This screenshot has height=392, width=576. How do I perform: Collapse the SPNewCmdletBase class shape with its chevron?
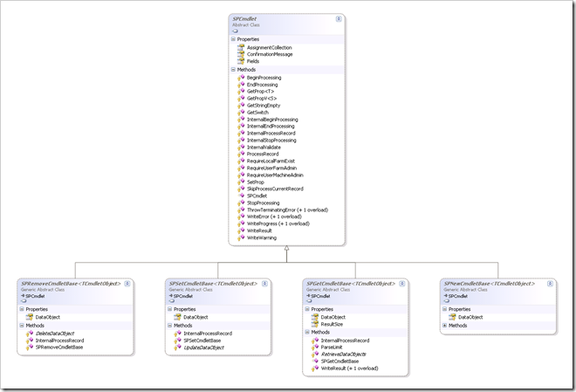pyautogui.click(x=550, y=284)
